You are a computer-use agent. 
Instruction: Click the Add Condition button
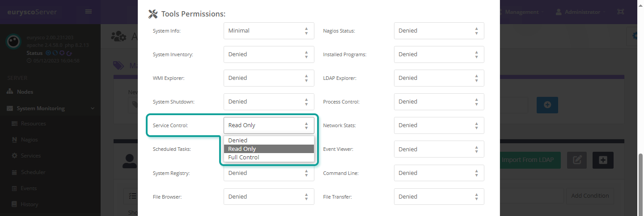[x=590, y=195]
